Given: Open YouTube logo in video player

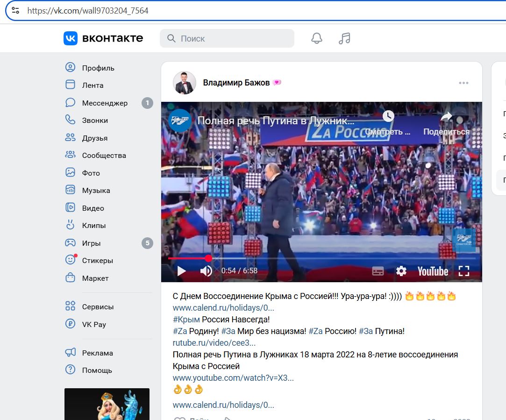Looking at the screenshot, I should point(433,271).
